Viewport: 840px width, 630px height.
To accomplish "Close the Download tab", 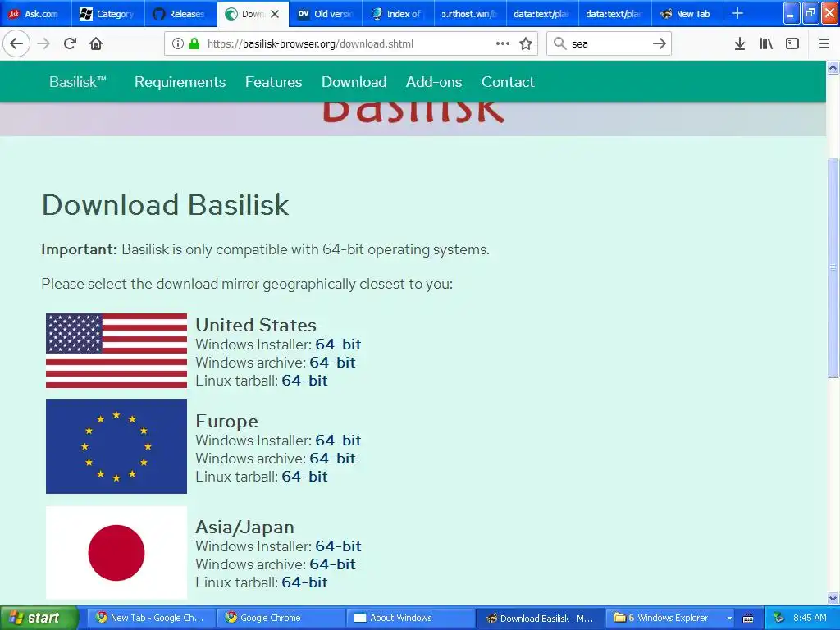I will [275, 14].
